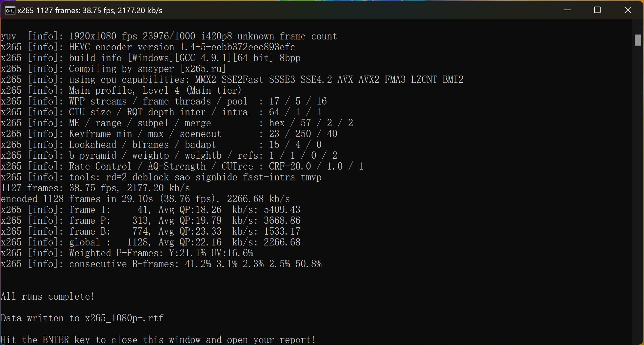
Task: Click 'WPP streams / frame threads / pool' line
Action: pyautogui.click(x=163, y=101)
